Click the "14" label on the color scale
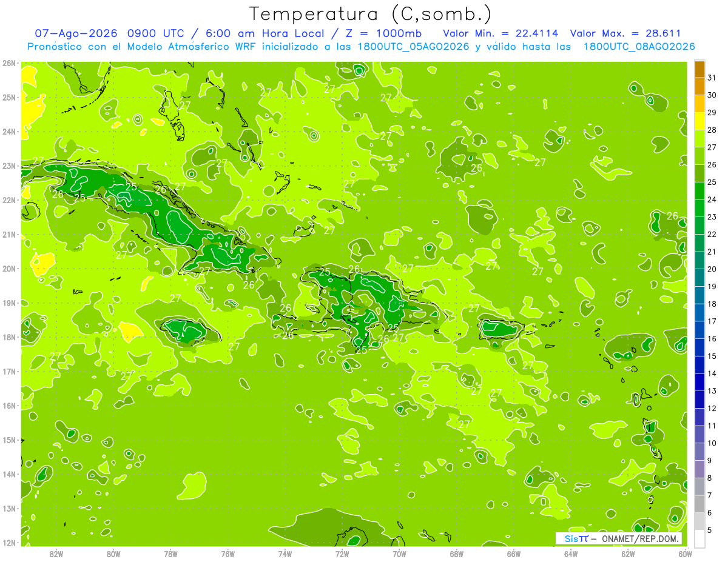 click(x=712, y=373)
